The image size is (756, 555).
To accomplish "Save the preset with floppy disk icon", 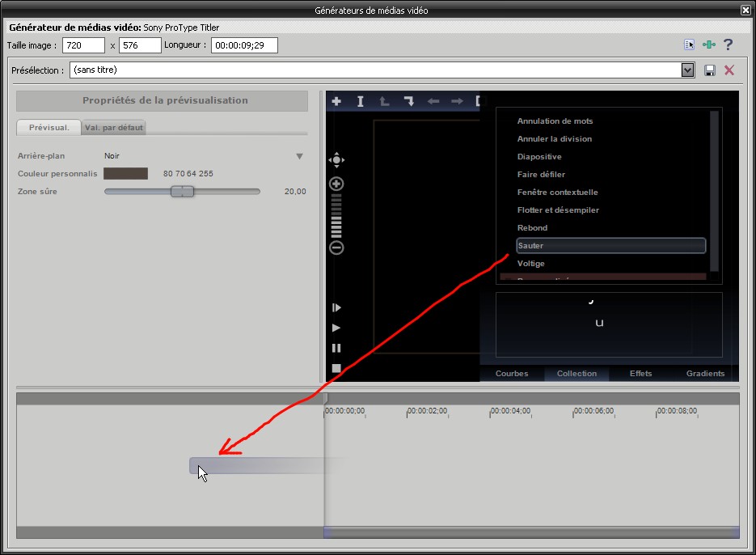I will (x=710, y=70).
